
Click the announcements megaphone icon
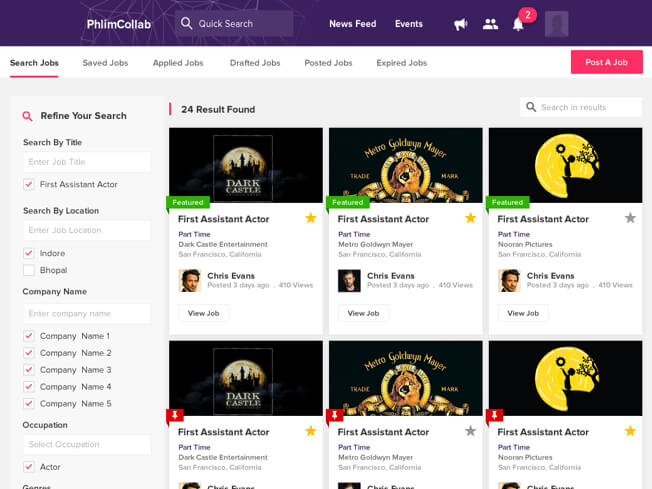point(460,24)
